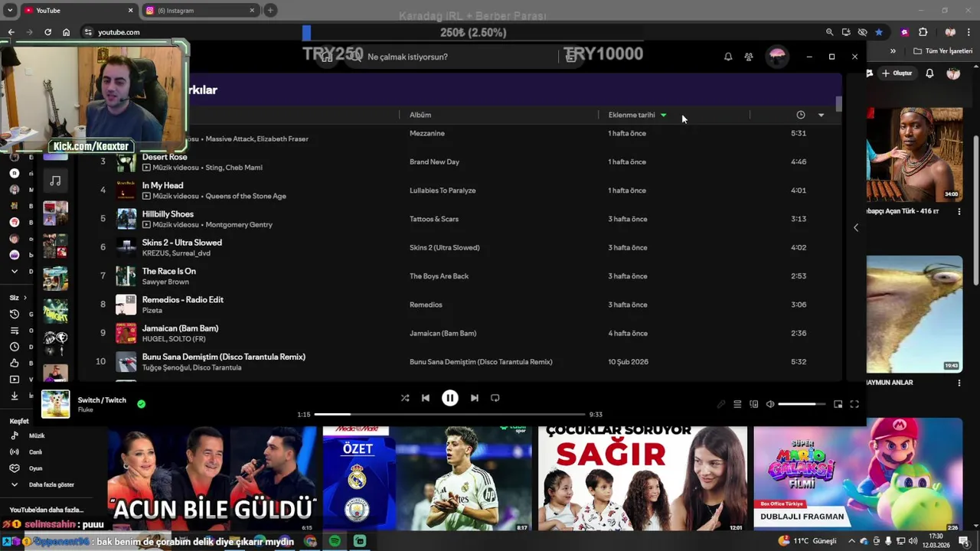Use the Spotify track list scrollbar
The height and width of the screenshot is (551, 980).
[x=839, y=104]
